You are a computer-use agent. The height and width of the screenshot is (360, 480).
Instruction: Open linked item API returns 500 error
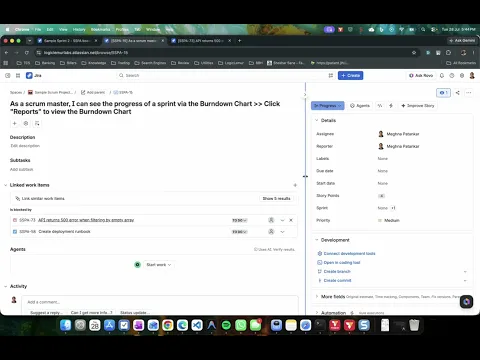[x=86, y=220]
